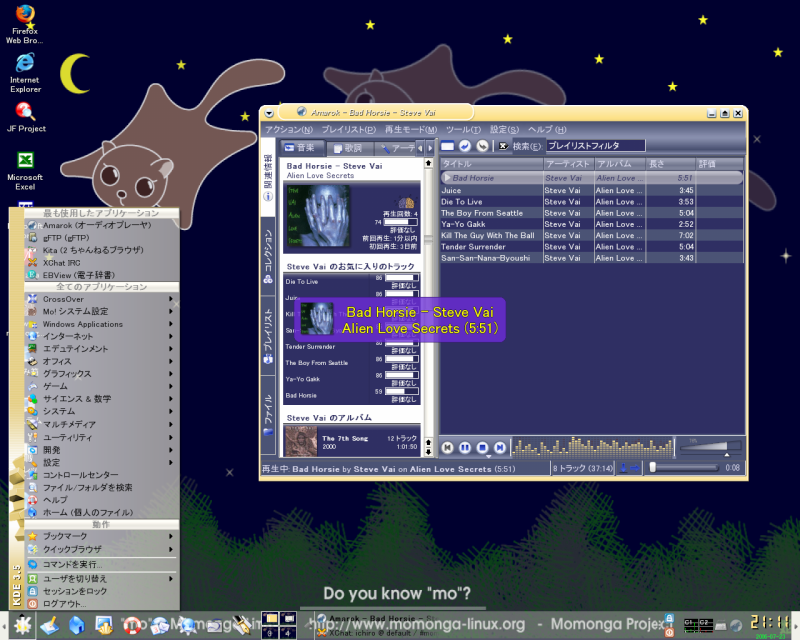The height and width of the screenshot is (640, 800).
Task: Expand マルチメディア submenu
Action: click(x=102, y=424)
